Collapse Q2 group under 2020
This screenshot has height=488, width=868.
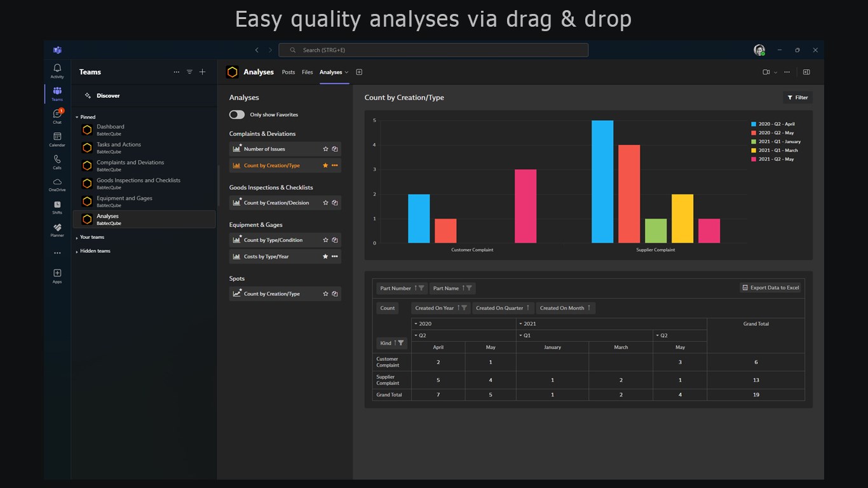pyautogui.click(x=416, y=335)
